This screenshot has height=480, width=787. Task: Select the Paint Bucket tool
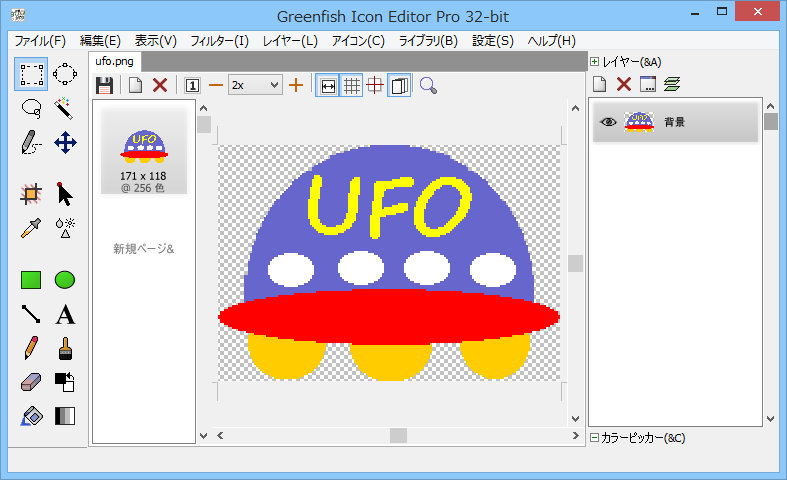(31, 415)
